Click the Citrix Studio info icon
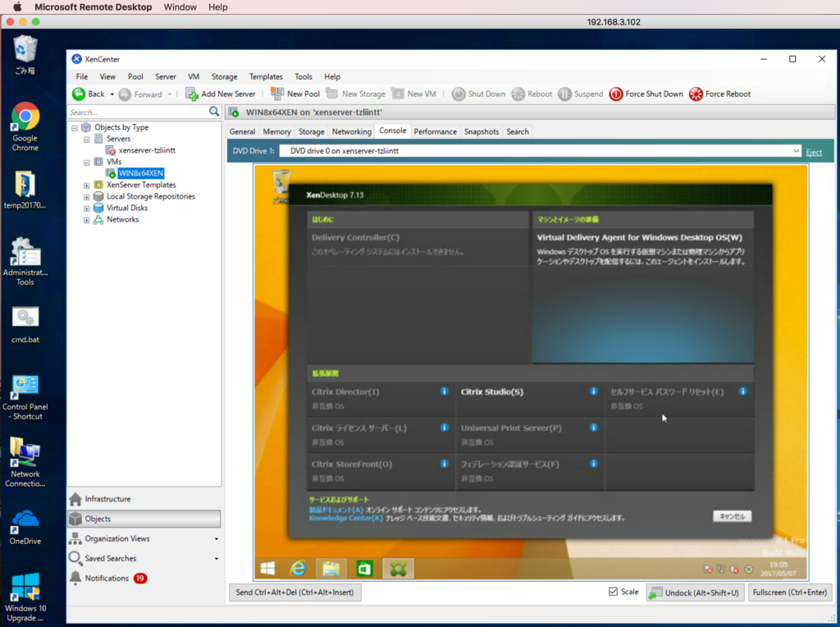This screenshot has height=627, width=840. click(x=594, y=391)
